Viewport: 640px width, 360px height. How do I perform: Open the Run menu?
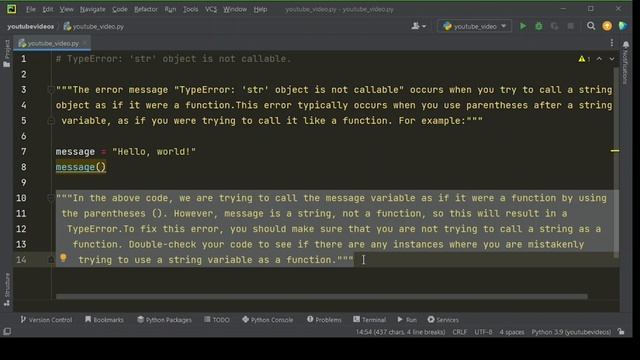[x=170, y=9]
